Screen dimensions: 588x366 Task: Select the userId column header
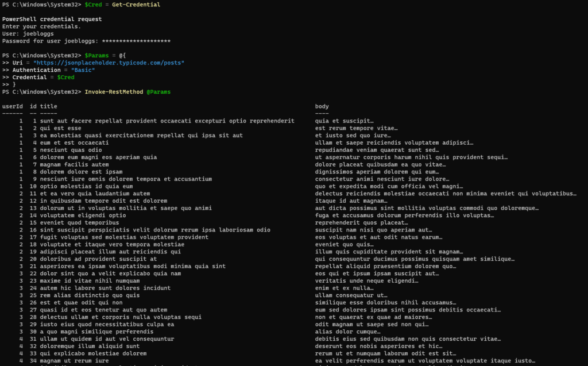point(11,106)
